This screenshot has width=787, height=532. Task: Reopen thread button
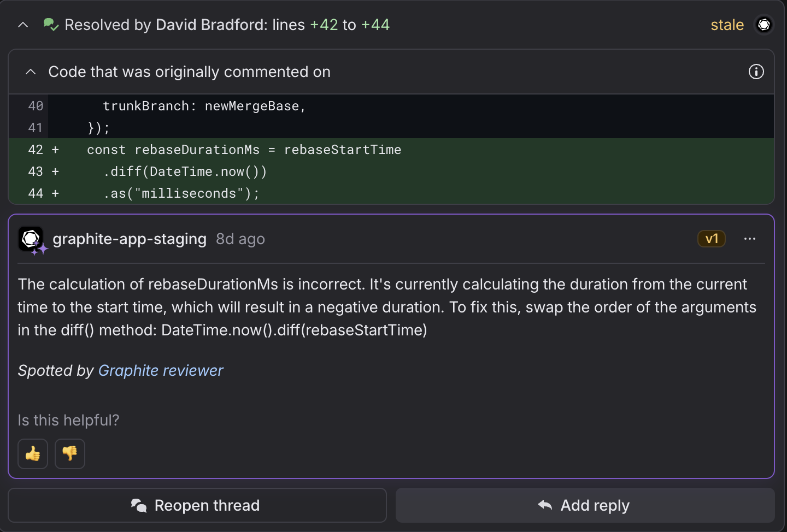pos(197,505)
